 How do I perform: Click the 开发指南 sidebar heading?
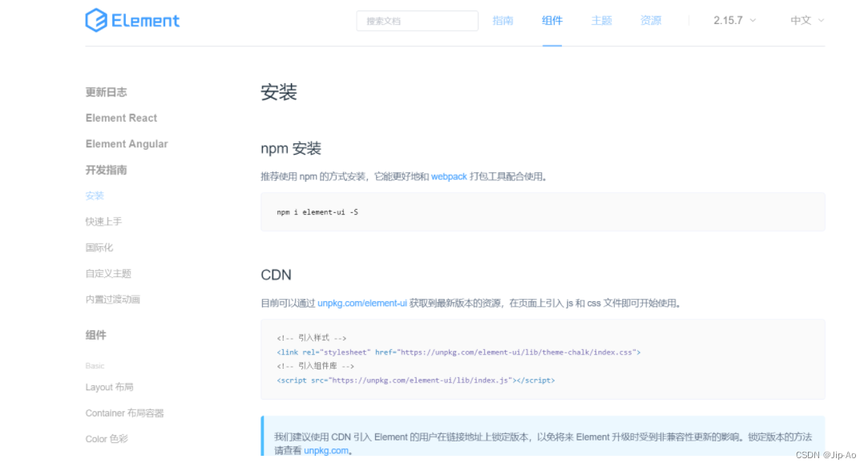point(107,170)
